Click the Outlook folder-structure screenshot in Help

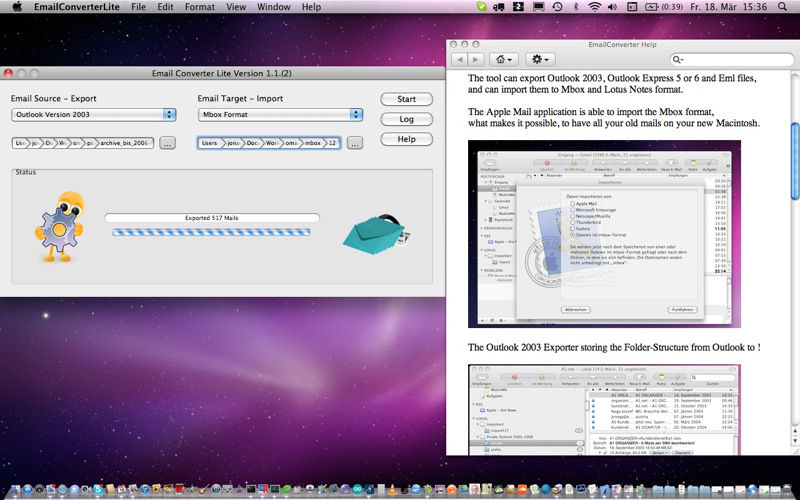click(604, 409)
